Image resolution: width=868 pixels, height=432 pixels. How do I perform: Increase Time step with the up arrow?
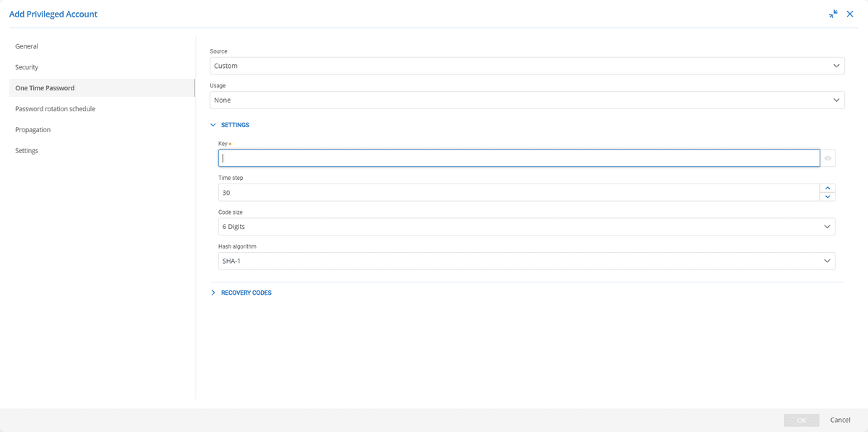pos(828,188)
